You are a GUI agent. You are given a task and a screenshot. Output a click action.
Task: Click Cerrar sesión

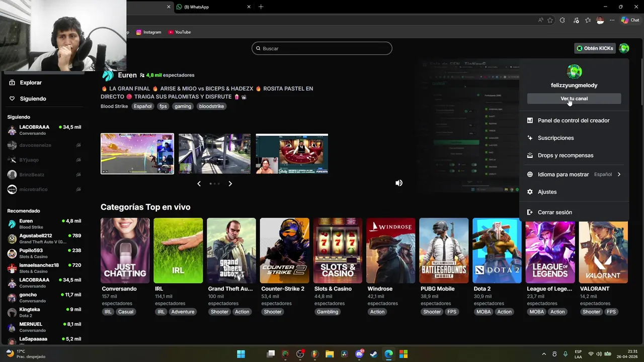point(574,212)
